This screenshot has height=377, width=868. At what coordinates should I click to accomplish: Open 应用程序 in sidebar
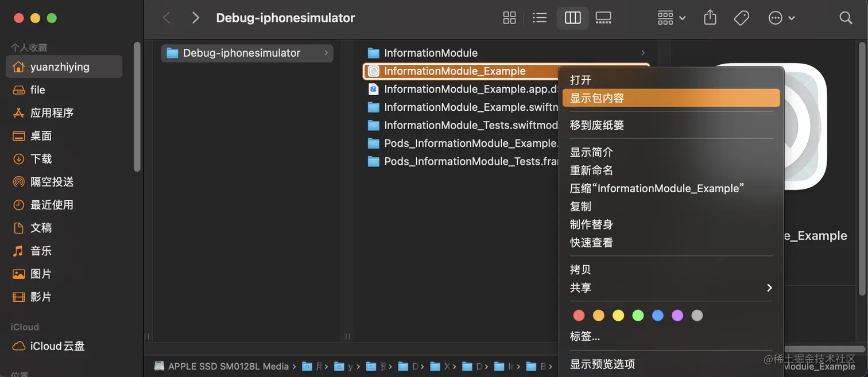point(64,112)
